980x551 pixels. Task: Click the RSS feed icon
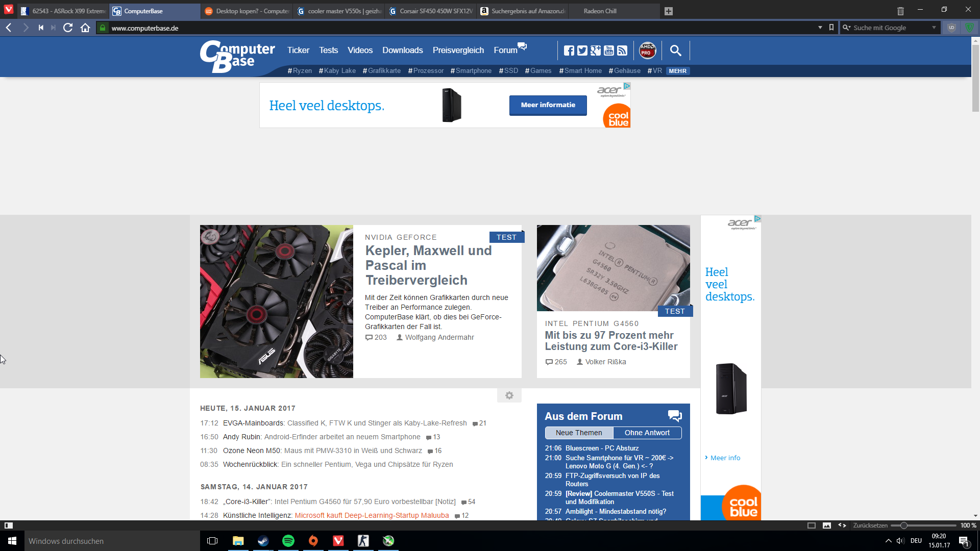click(x=622, y=51)
